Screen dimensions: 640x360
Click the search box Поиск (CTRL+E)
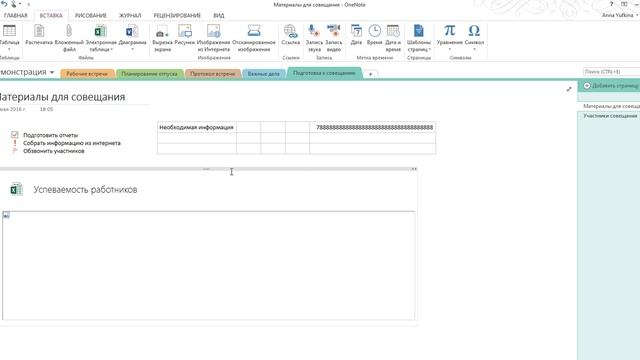[611, 72]
